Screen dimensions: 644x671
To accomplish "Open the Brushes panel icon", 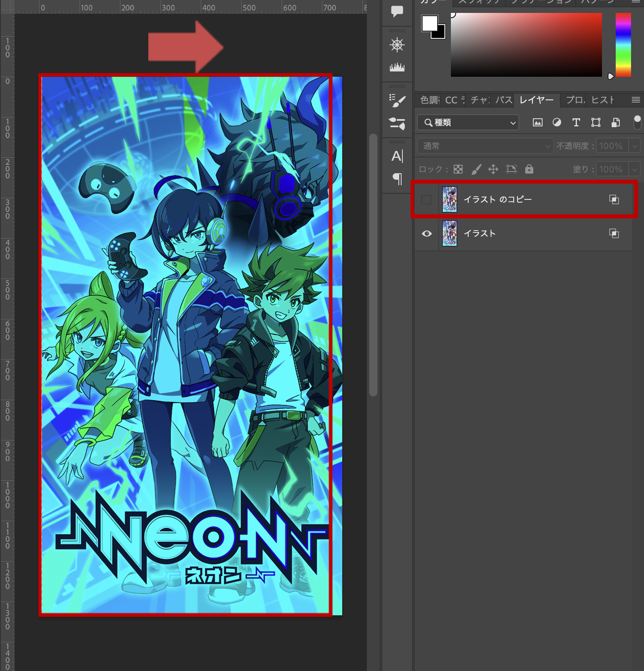I will [397, 101].
